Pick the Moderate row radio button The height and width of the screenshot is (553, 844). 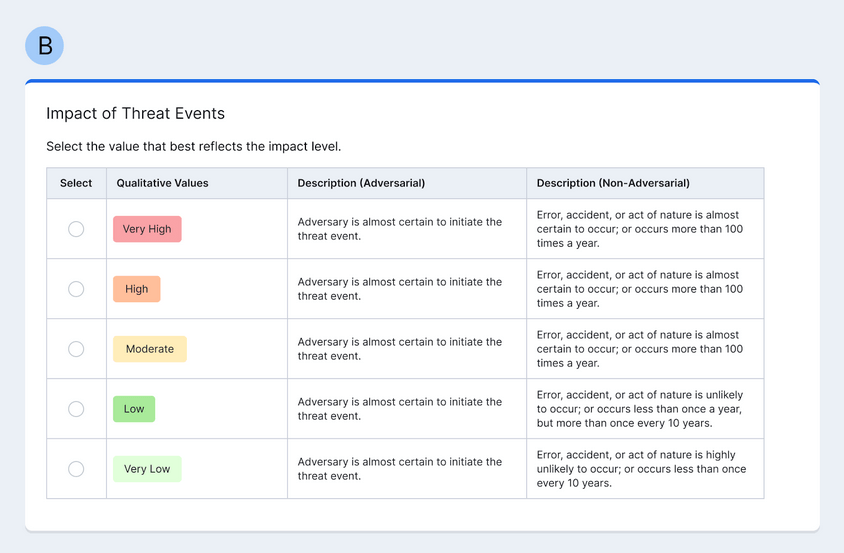[x=76, y=349]
